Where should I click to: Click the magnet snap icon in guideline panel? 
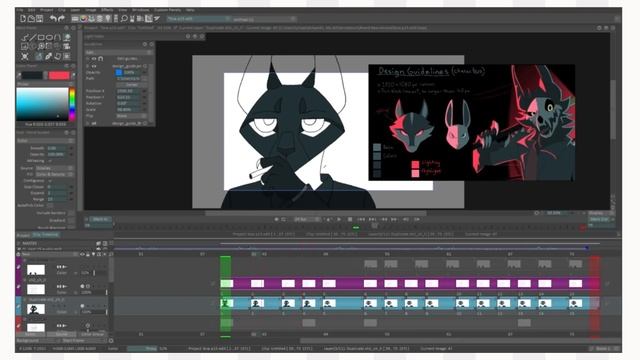coord(100,59)
